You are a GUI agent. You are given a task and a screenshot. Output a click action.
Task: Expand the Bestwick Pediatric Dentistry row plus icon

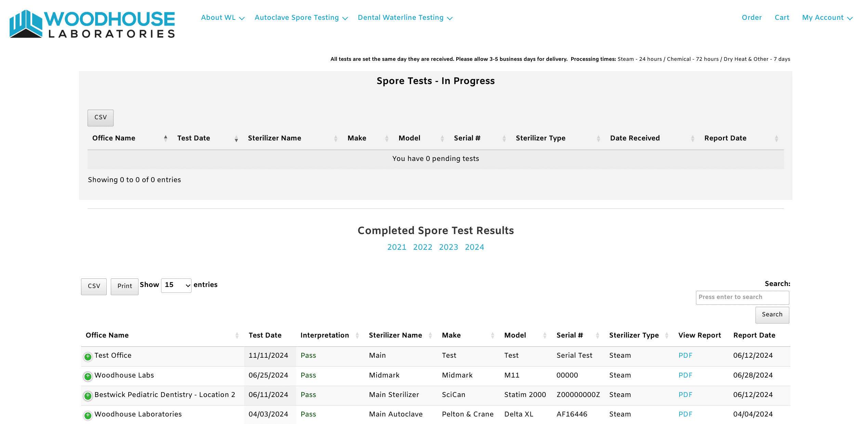tap(88, 396)
